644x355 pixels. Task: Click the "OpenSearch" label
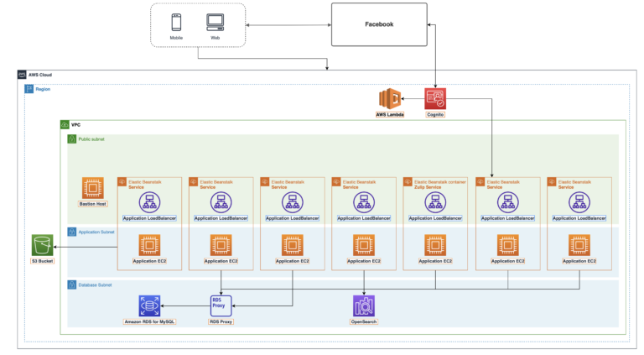(364, 321)
